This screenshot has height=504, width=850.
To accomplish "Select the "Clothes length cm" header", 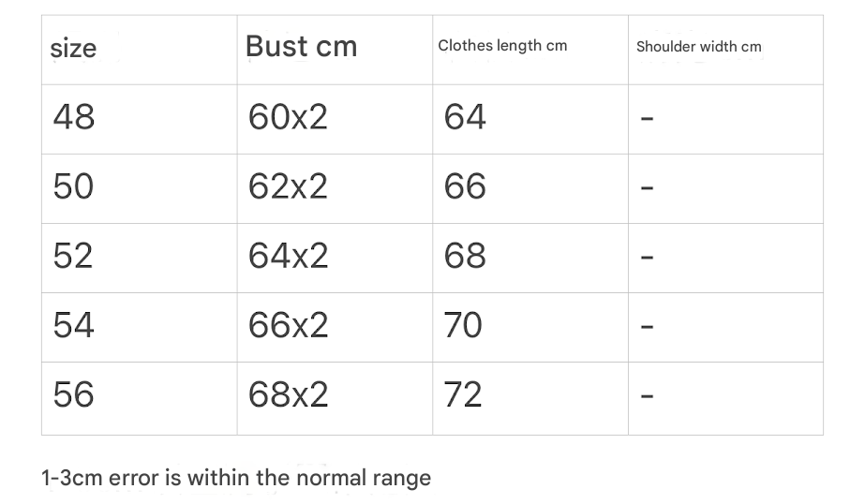I will [502, 46].
